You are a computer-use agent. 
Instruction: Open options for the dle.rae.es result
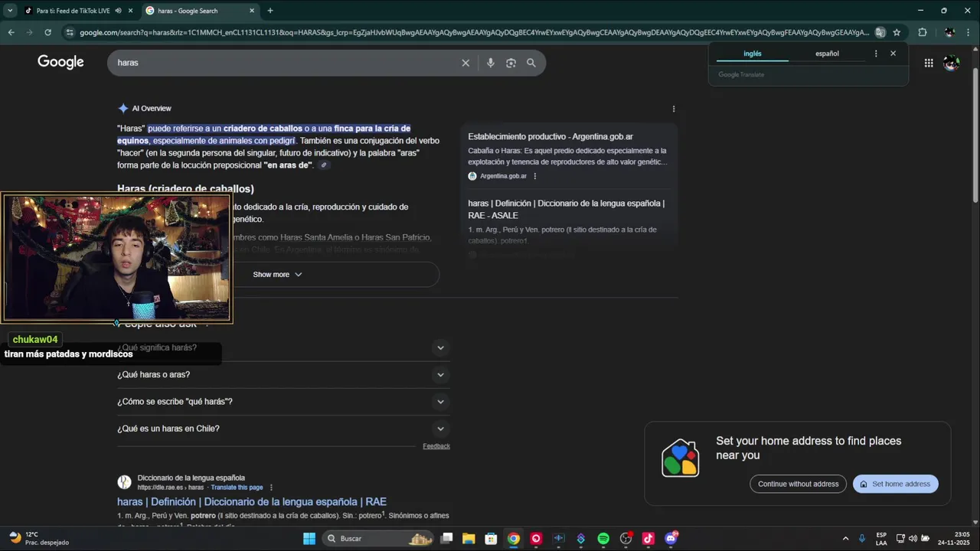coord(271,487)
